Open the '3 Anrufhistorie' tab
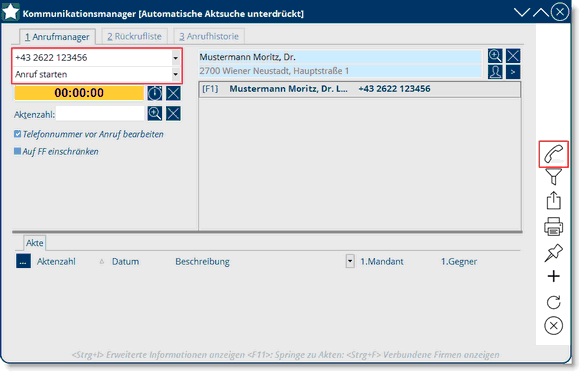The width and height of the screenshot is (581, 373). pos(209,36)
